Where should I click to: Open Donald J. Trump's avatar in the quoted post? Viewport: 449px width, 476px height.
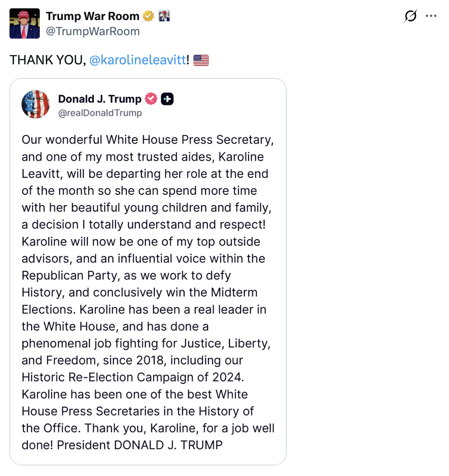[x=36, y=104]
